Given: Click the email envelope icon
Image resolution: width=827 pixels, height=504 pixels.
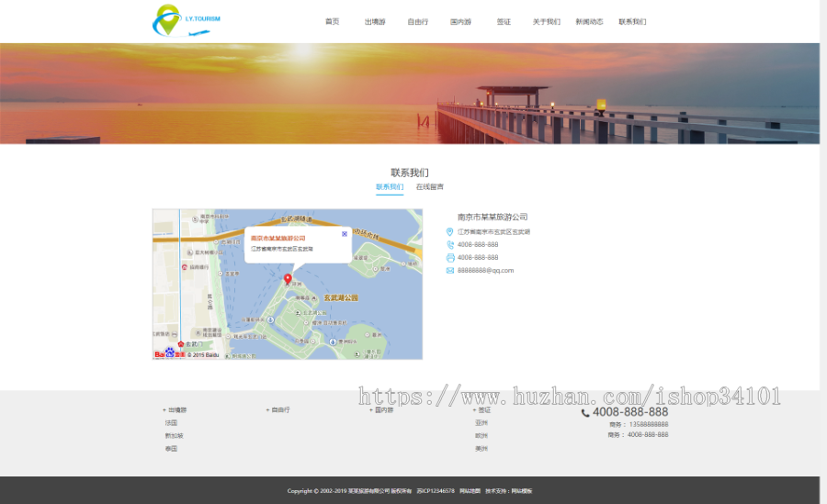Looking at the screenshot, I should point(450,271).
